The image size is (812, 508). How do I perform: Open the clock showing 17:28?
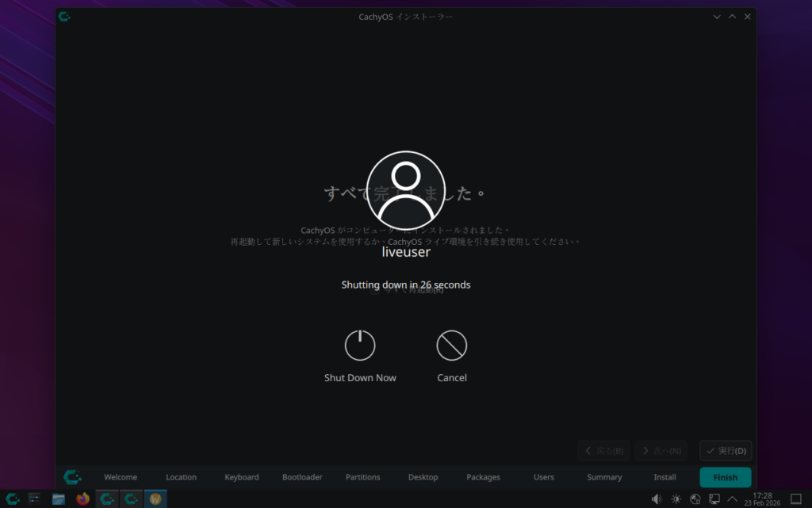[762, 498]
